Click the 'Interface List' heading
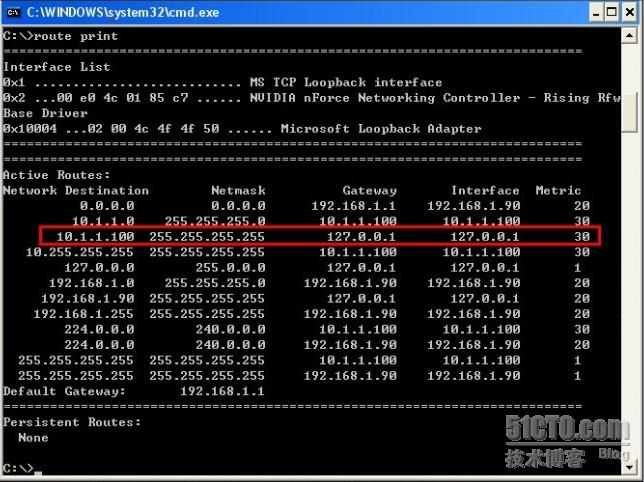This screenshot has height=482, width=644. [57, 67]
